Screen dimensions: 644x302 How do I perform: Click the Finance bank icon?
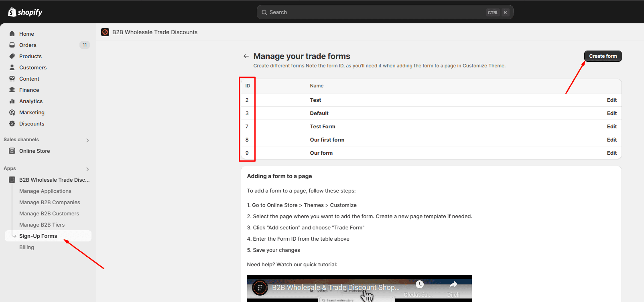12,90
